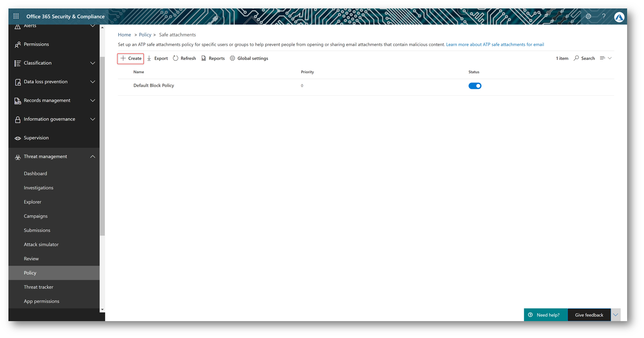Click the Information governance padlock icon

pyautogui.click(x=18, y=120)
